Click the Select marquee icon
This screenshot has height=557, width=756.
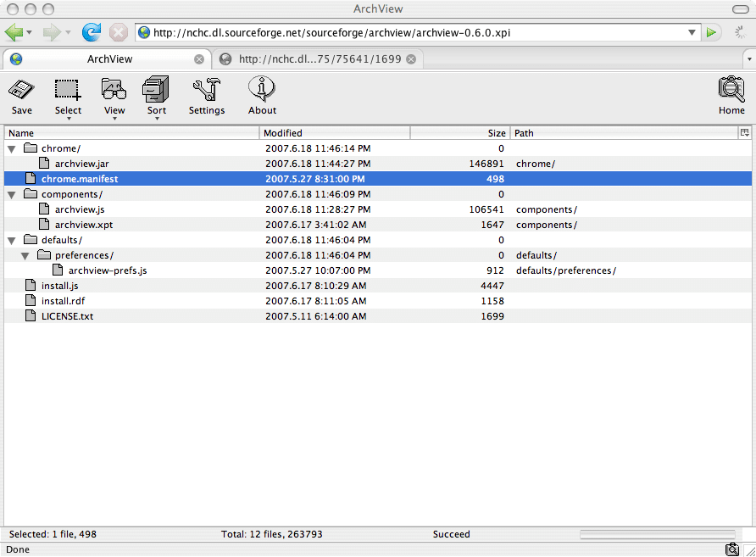[x=68, y=90]
